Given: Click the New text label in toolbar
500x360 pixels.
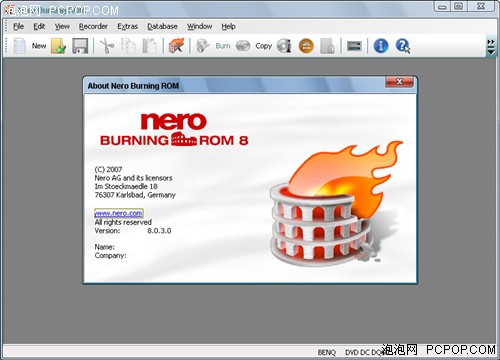Looking at the screenshot, I should 39,46.
